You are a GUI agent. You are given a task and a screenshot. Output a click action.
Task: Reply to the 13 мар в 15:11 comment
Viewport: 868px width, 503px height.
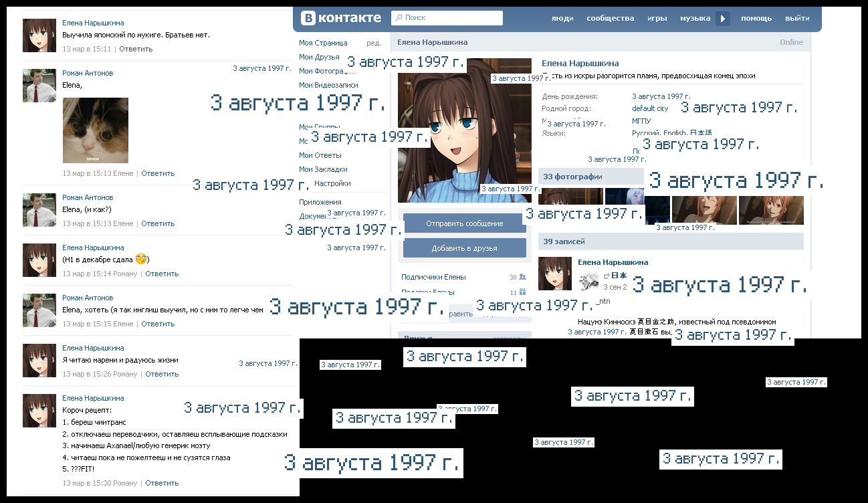click(x=136, y=49)
